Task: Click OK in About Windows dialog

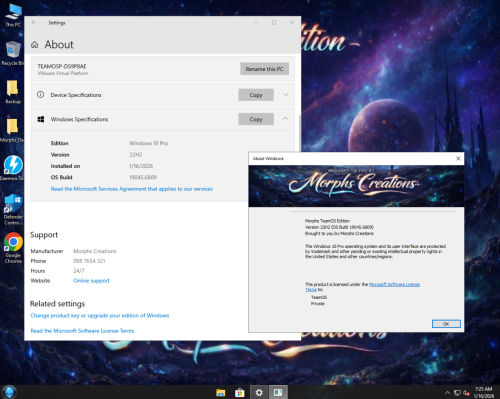Action: coord(446,324)
